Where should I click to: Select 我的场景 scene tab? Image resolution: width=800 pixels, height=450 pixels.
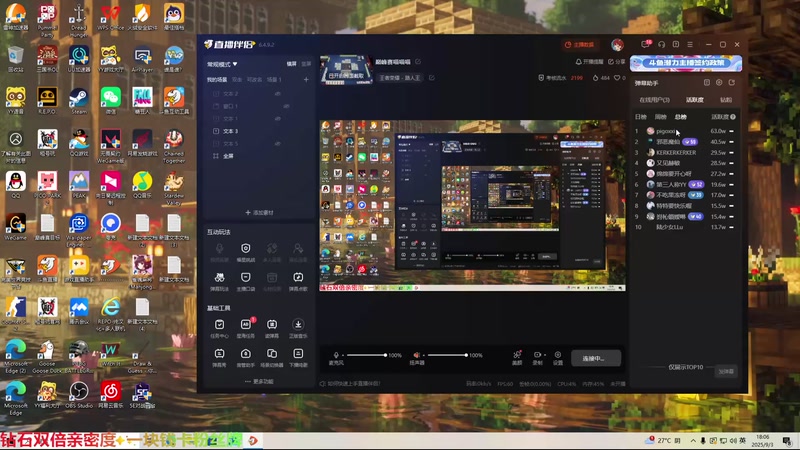click(x=217, y=80)
